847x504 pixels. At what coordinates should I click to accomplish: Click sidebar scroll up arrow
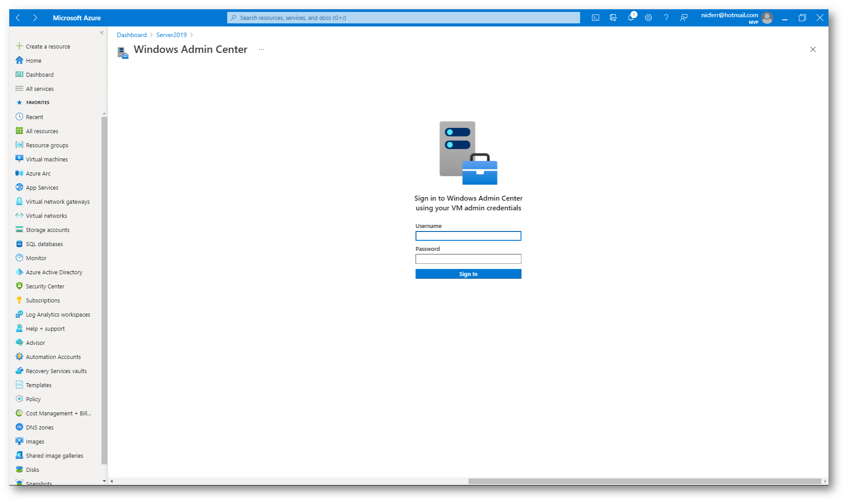tap(104, 113)
